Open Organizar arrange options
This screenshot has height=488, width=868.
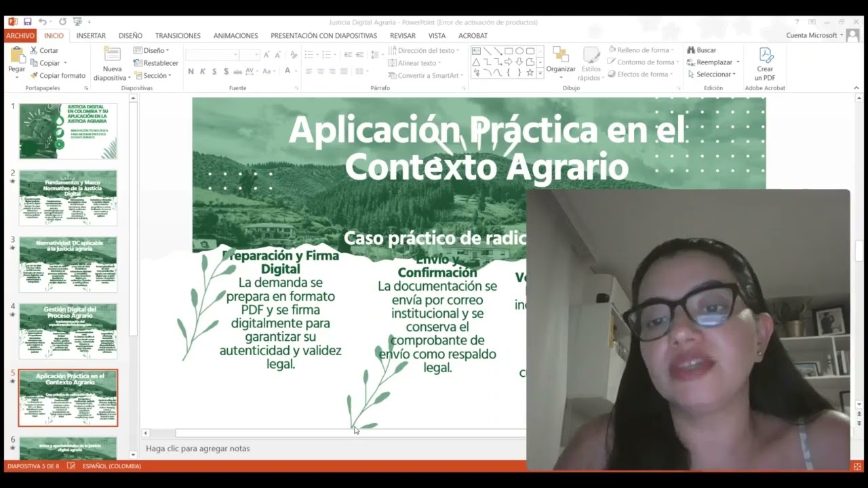pos(561,62)
